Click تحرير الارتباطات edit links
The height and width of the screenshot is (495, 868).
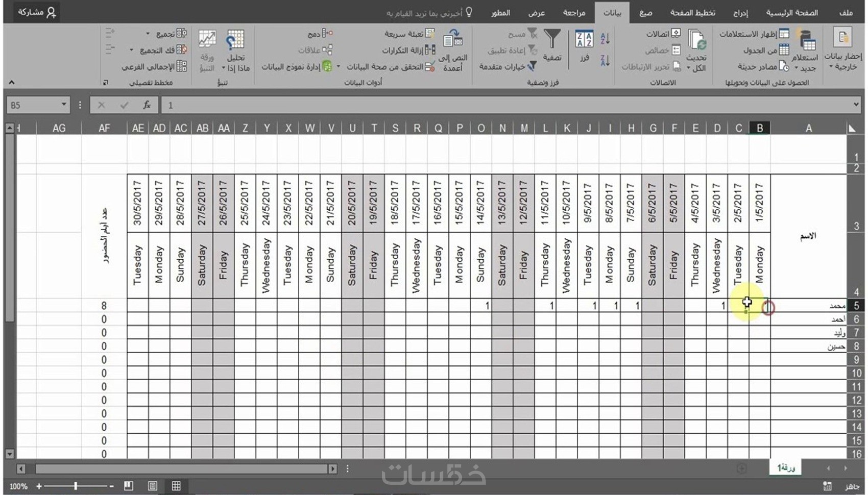[x=651, y=66]
